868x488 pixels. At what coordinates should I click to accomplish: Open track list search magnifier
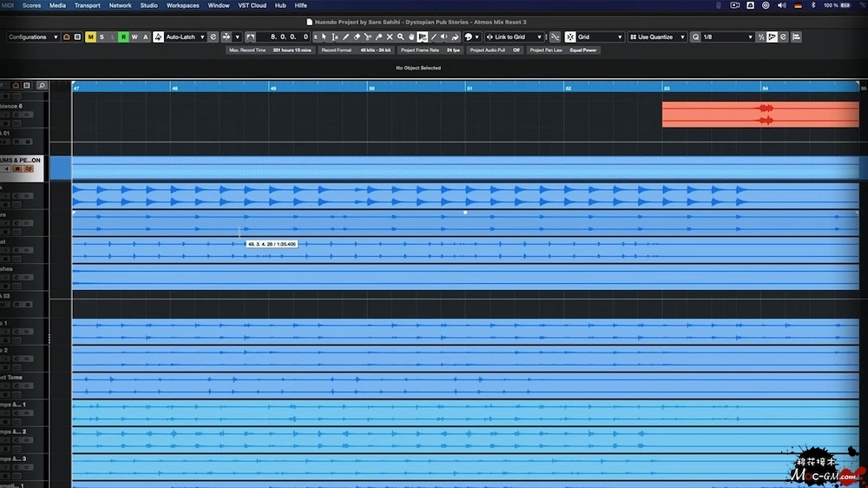click(41, 86)
